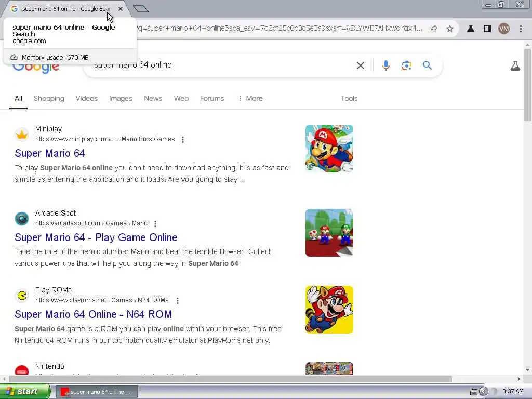The height and width of the screenshot is (399, 532).
Task: Toggle the browser side panel
Action: pyautogui.click(x=487, y=29)
